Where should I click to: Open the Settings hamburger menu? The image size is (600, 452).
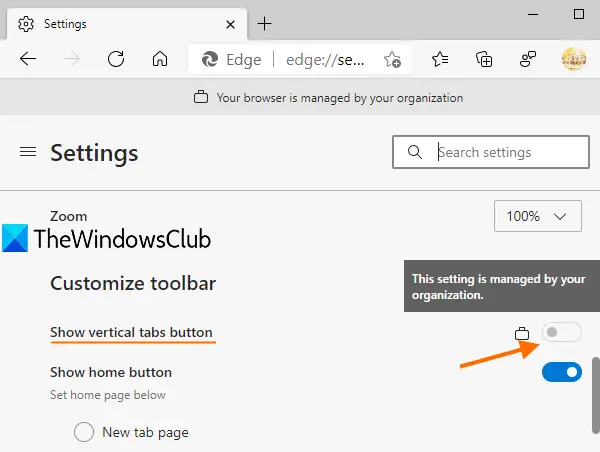tap(28, 152)
